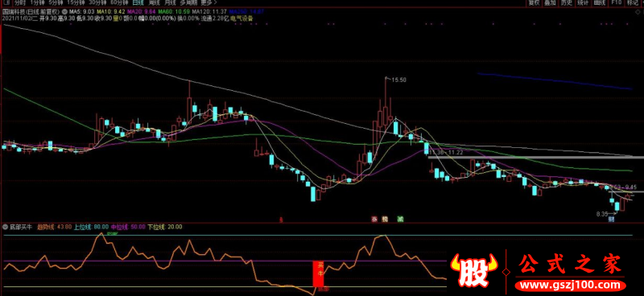Open 底部买牛 indicator settings circle icon
The image size is (644, 296).
coord(5,226)
